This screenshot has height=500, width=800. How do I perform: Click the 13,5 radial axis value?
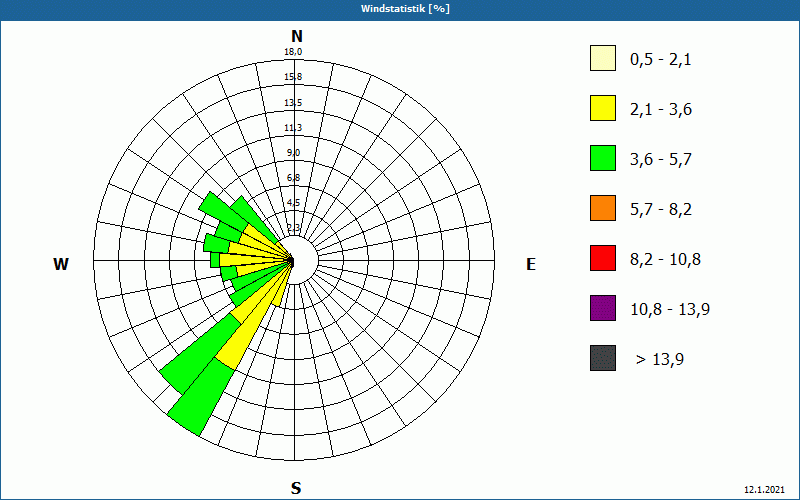293,103
